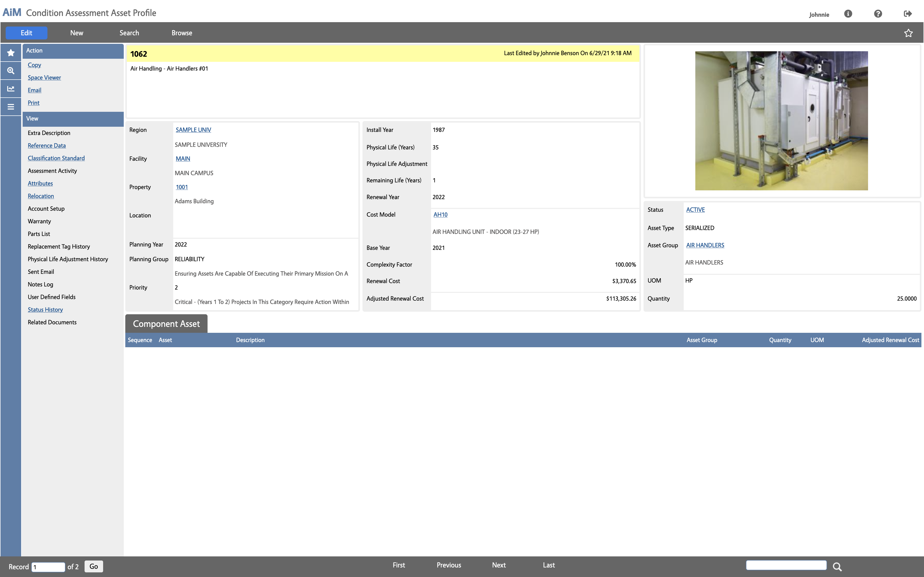Expand the Extra Description view option
This screenshot has height=577, width=924.
(x=48, y=133)
